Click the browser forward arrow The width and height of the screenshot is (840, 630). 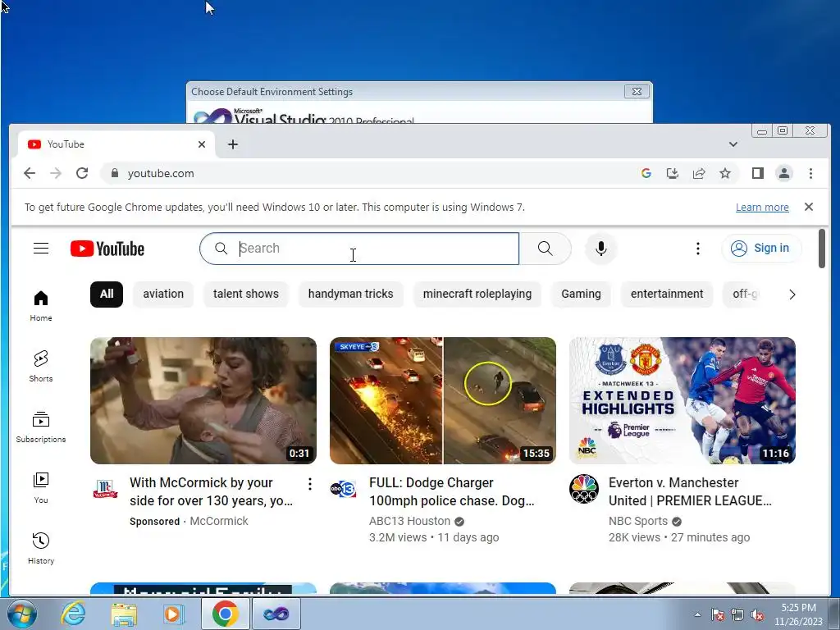[56, 173]
